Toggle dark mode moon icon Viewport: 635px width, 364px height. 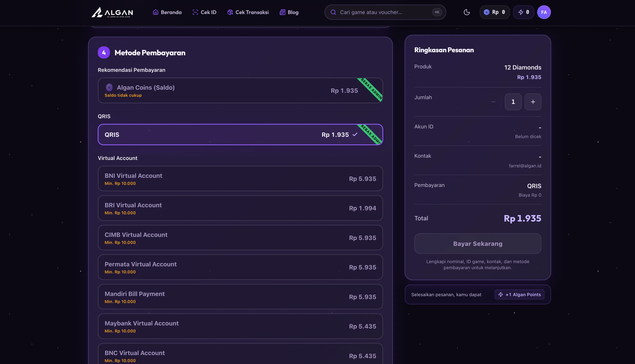click(467, 12)
